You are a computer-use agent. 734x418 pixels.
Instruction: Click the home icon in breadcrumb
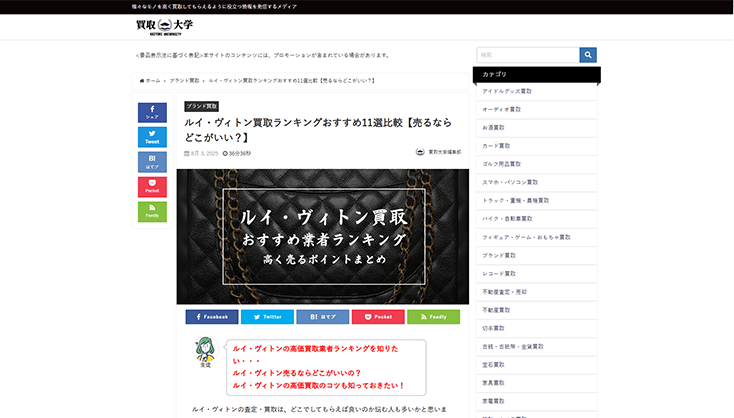click(143, 80)
